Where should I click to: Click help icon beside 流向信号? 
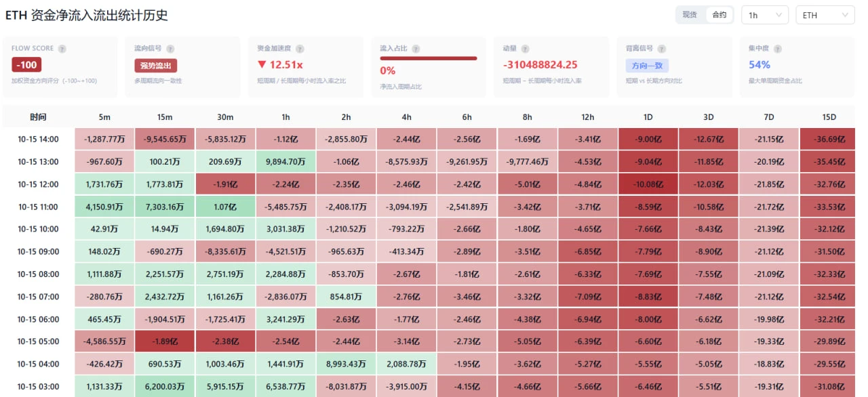tap(170, 49)
